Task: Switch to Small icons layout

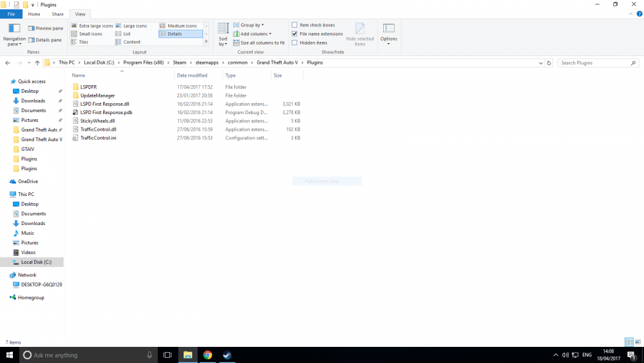Action: pyautogui.click(x=87, y=34)
